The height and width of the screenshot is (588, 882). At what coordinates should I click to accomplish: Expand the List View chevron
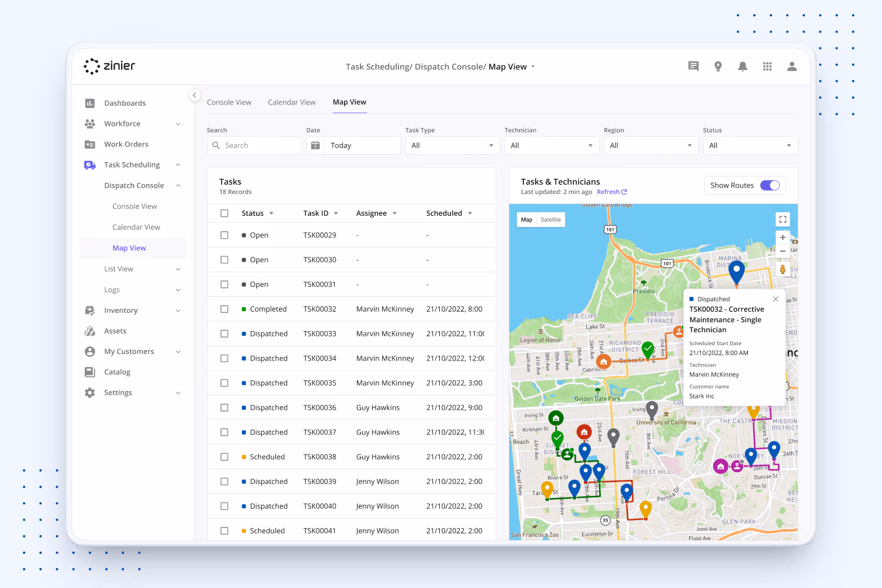click(178, 269)
